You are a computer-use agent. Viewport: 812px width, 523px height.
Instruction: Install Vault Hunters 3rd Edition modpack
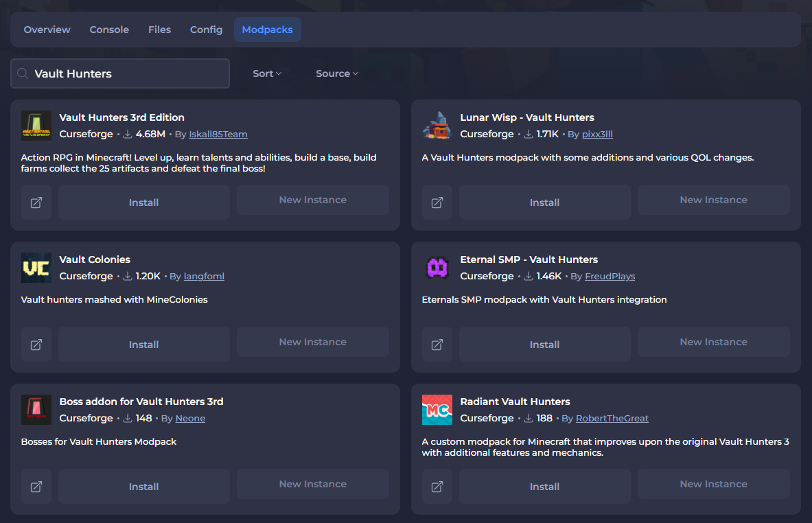[143, 202]
